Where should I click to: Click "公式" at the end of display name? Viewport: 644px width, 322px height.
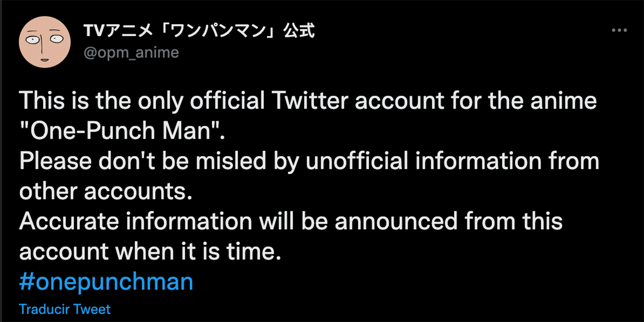(300, 31)
